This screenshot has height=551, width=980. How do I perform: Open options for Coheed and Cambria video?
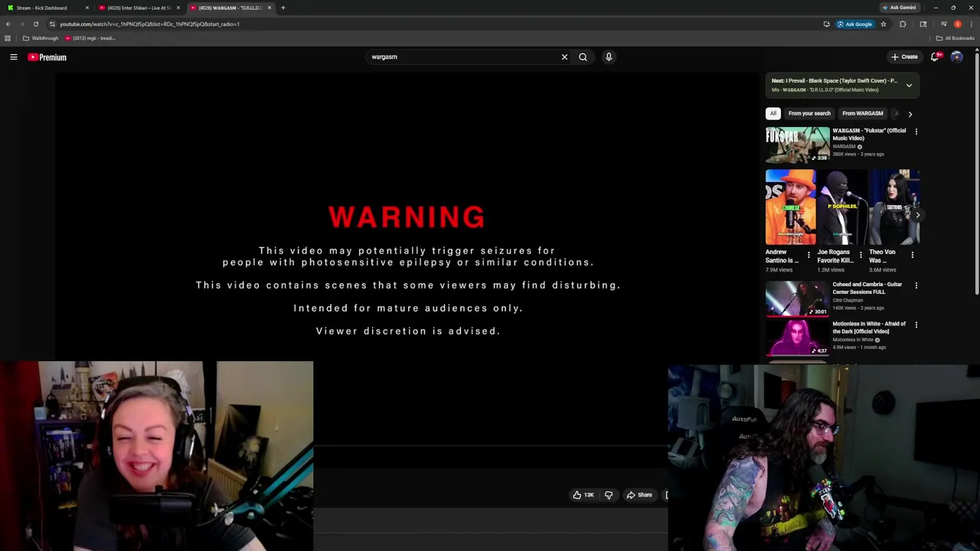916,285
